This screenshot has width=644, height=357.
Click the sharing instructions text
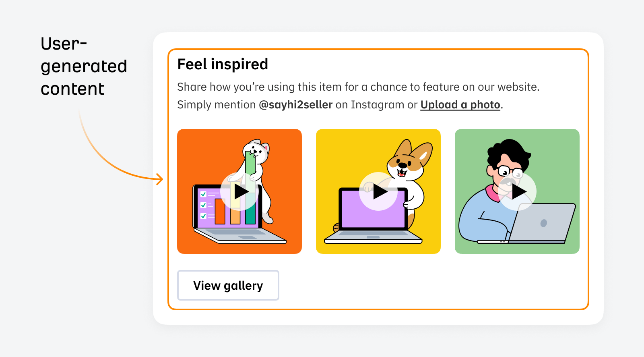point(358,87)
